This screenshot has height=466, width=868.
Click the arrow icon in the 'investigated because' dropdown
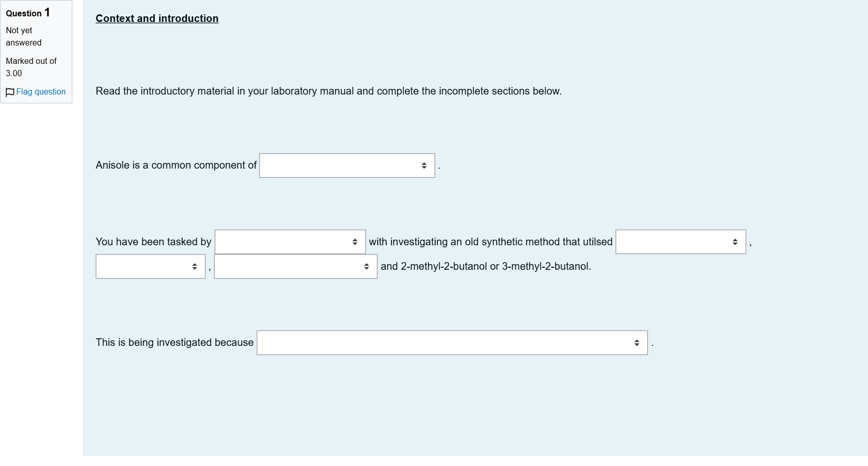(x=637, y=342)
